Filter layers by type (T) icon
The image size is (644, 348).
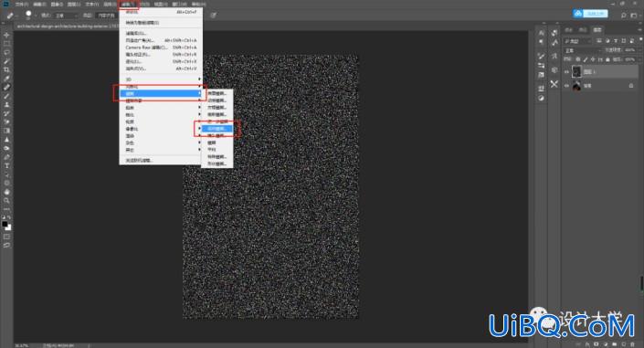click(x=616, y=41)
